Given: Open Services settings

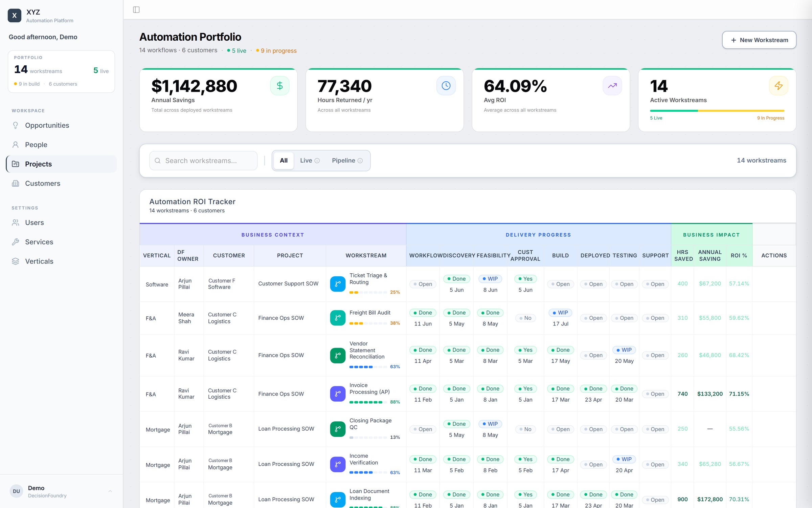Looking at the screenshot, I should [62, 242].
